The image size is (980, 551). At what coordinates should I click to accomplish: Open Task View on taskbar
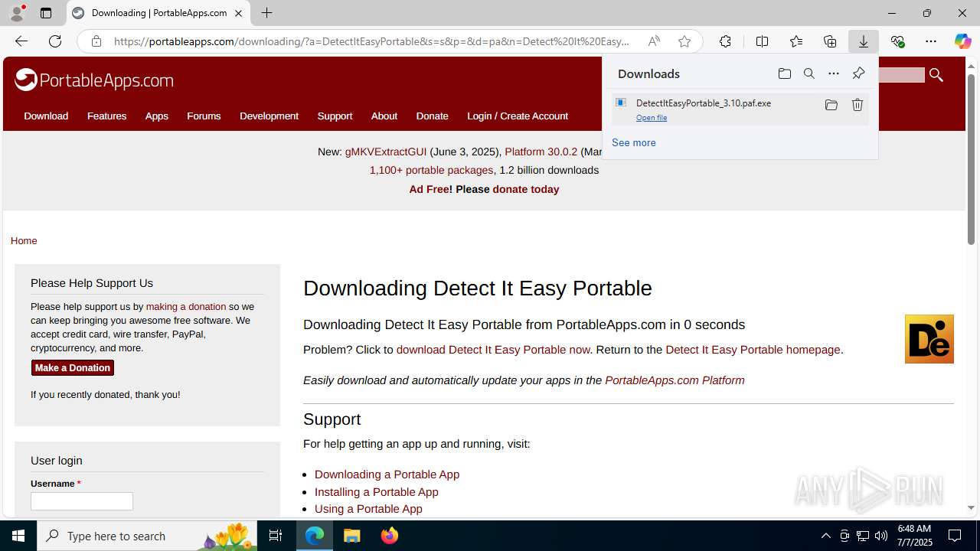[276, 536]
